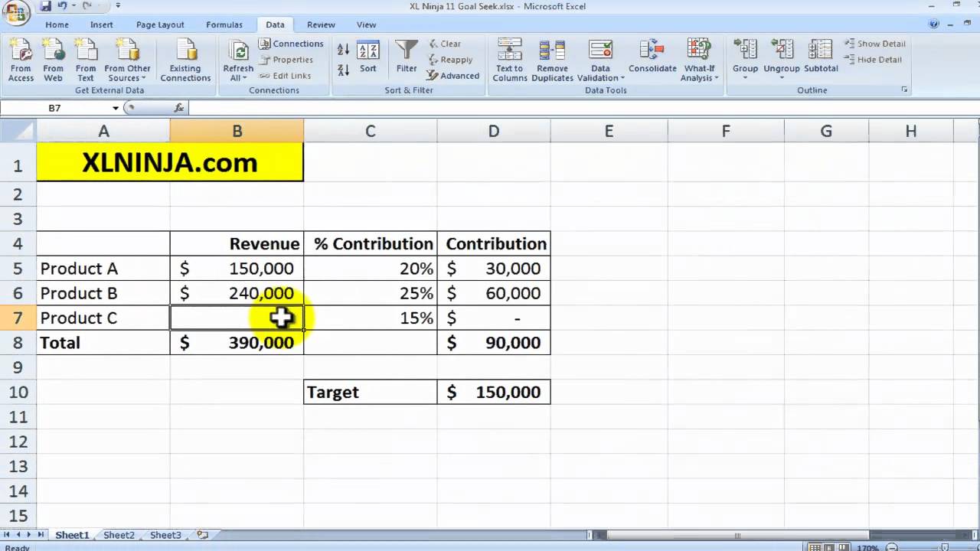Click Clear filter
980x551 pixels.
coord(445,44)
